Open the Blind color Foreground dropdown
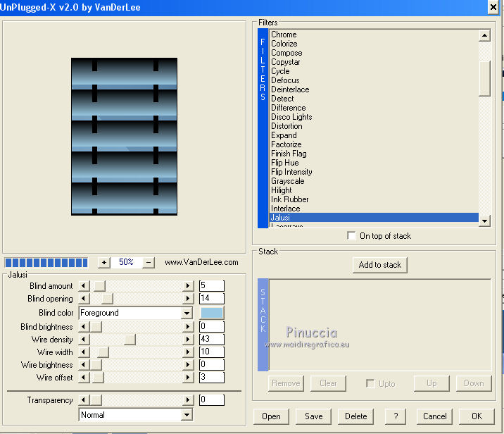Image resolution: width=504 pixels, height=434 pixels. (x=187, y=313)
